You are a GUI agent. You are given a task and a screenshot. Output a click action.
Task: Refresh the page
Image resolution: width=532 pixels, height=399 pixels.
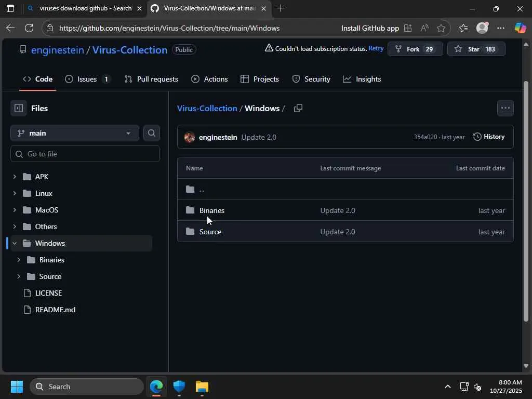click(x=29, y=28)
